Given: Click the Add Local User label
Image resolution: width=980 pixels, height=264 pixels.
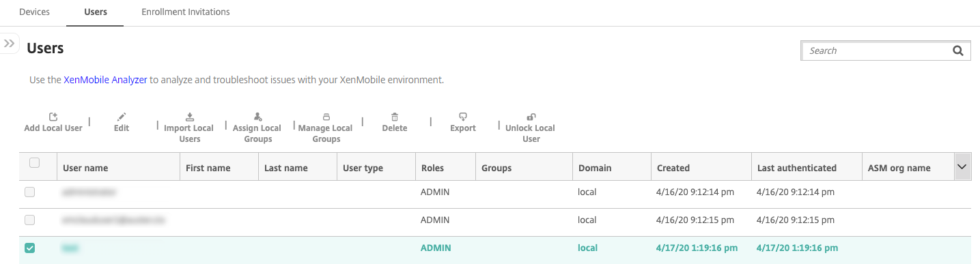Looking at the screenshot, I should pos(53,128).
